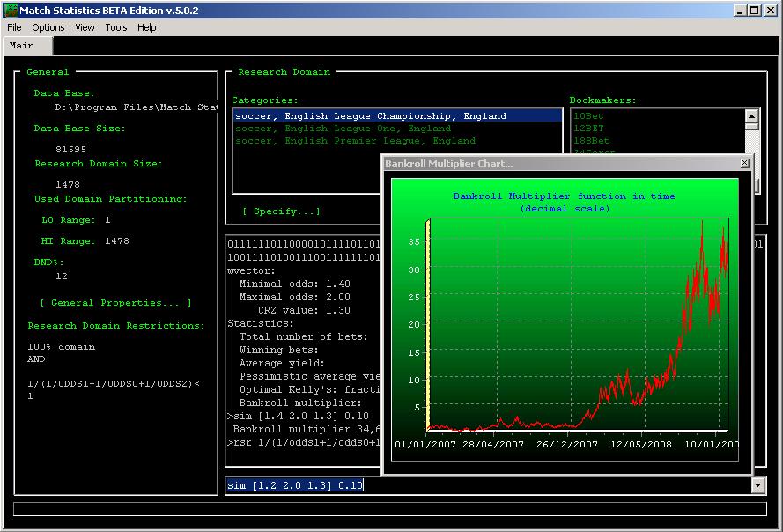Open [ General Properties... ] link
Image resolution: width=783 pixels, height=532 pixels.
pyautogui.click(x=116, y=303)
